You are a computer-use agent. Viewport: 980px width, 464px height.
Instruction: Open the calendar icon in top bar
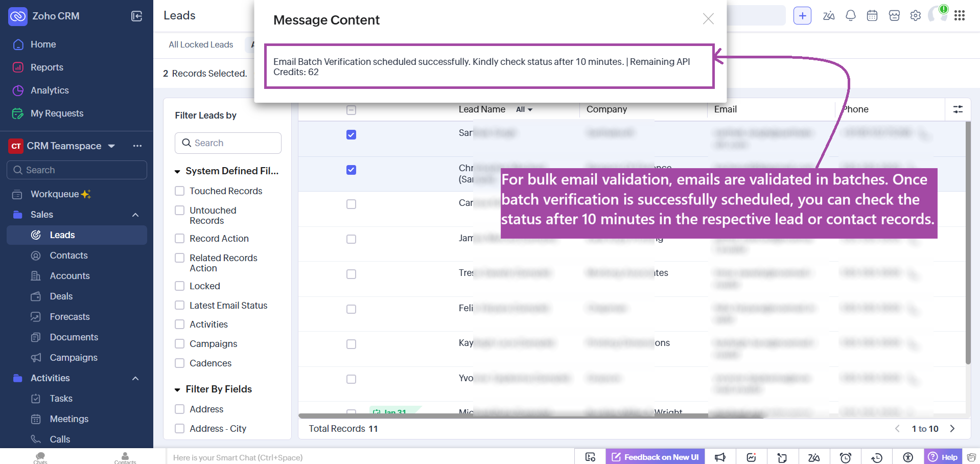click(x=872, y=16)
